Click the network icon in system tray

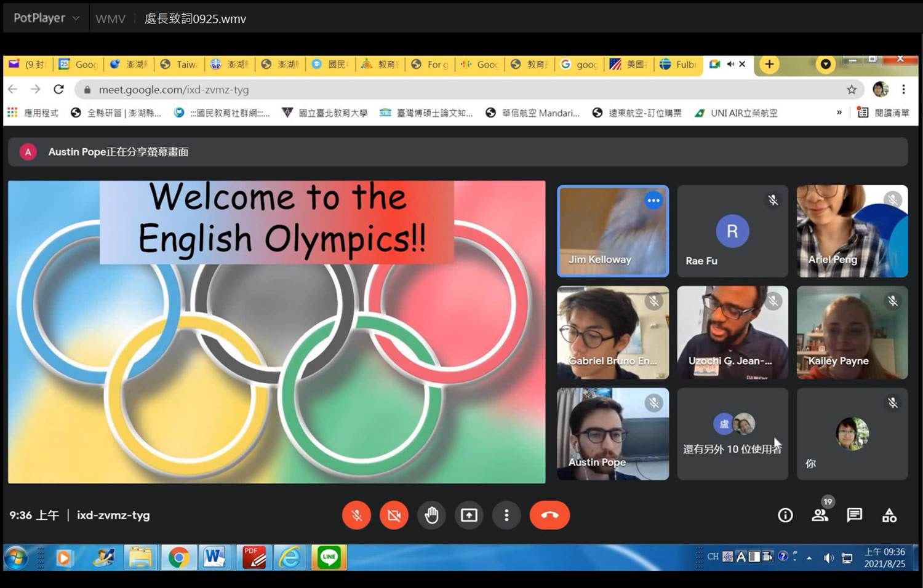847,558
